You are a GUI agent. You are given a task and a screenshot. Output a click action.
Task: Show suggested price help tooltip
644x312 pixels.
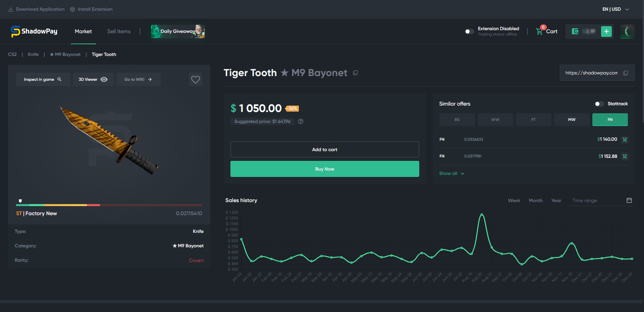301,121
